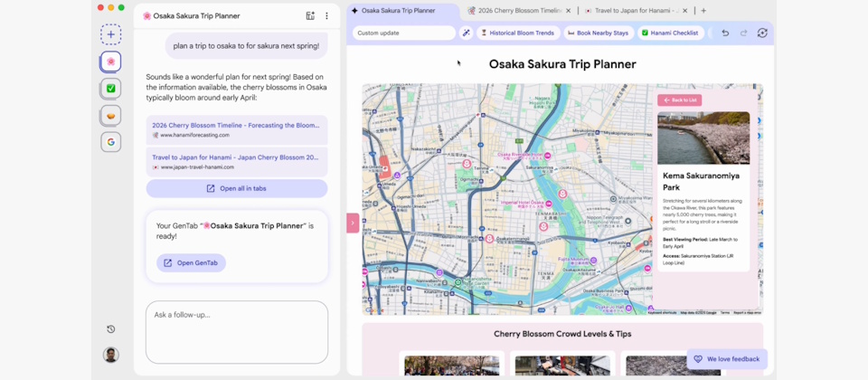Viewport: 868px width, 380px height.
Task: Toggle the panel layout icon in chat header
Action: (310, 15)
